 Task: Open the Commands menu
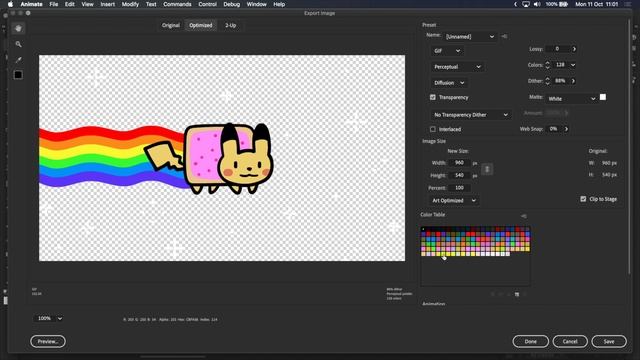click(177, 4)
